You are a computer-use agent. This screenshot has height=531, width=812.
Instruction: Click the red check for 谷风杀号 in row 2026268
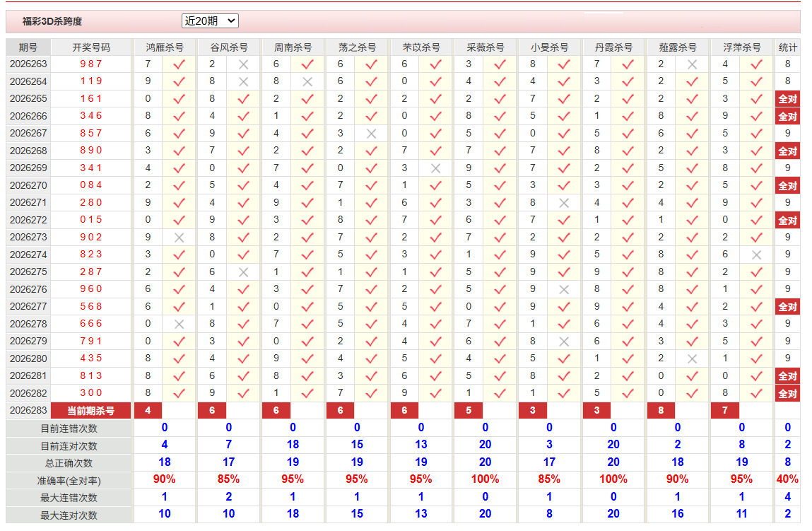click(x=243, y=151)
